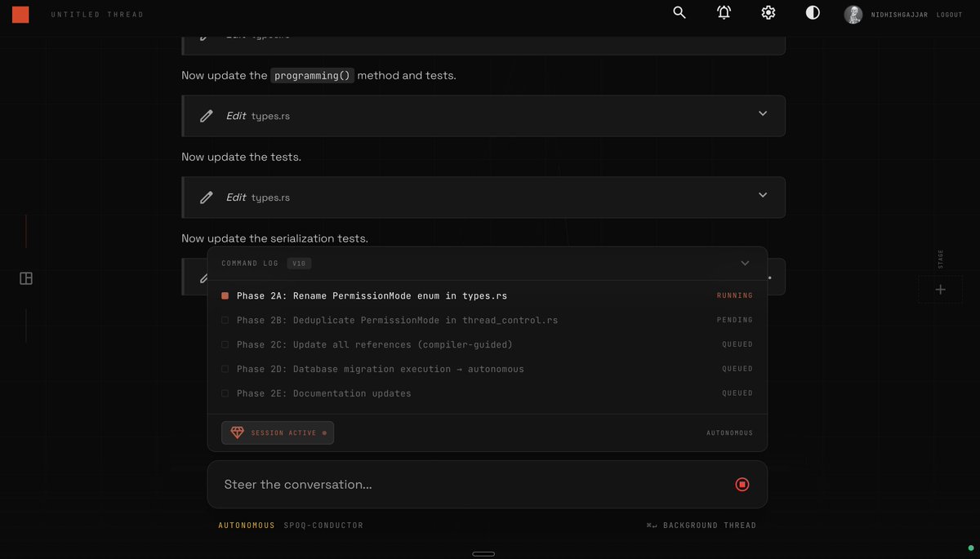Viewport: 980px width, 559px height.
Task: Toggle the contrast theme icon
Action: [x=813, y=12]
